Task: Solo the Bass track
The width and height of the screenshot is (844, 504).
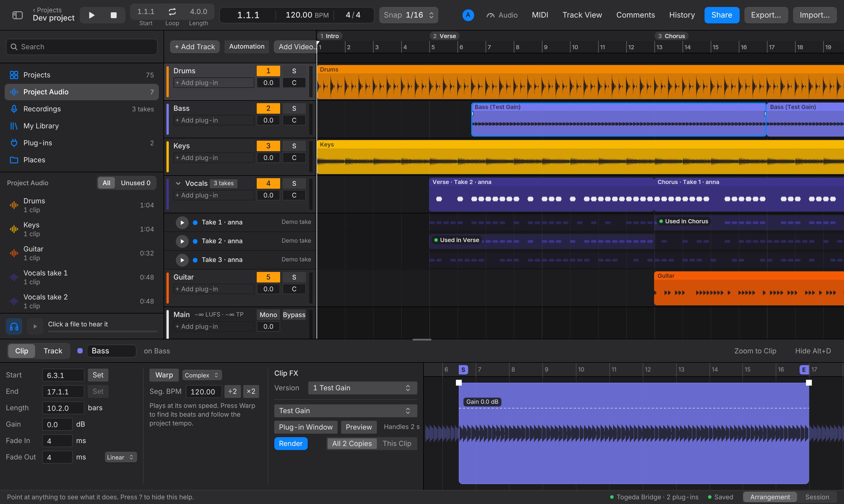Action: point(294,108)
